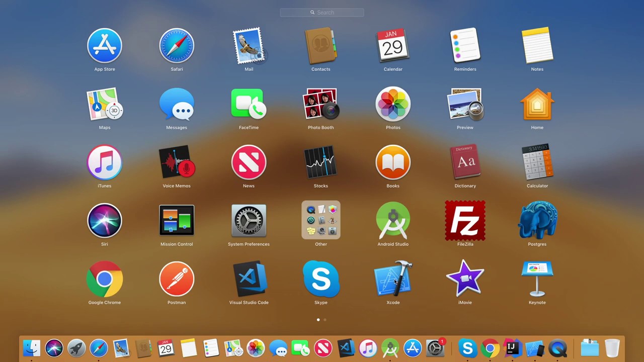This screenshot has width=644, height=362.
Task: Switch to second Launchpad page dot
Action: 325,320
